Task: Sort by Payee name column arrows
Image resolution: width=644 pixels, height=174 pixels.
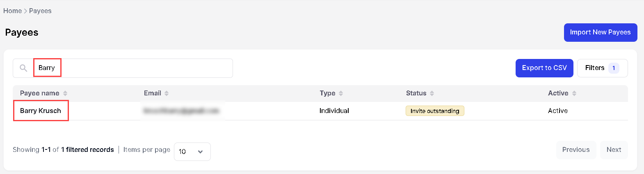Action: click(65, 93)
